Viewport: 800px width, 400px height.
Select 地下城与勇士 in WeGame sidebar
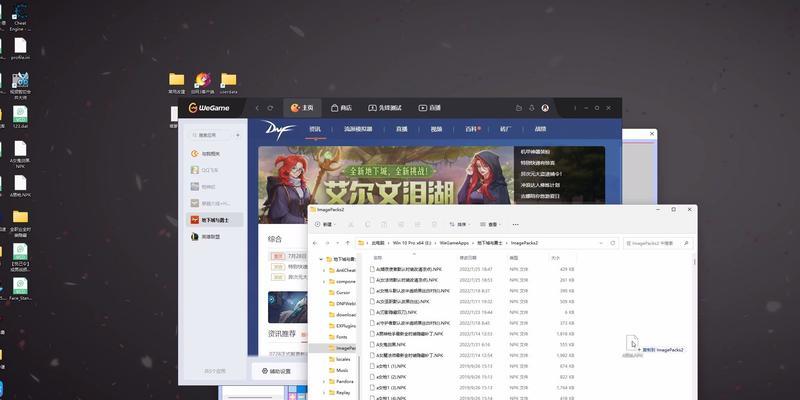[215, 220]
